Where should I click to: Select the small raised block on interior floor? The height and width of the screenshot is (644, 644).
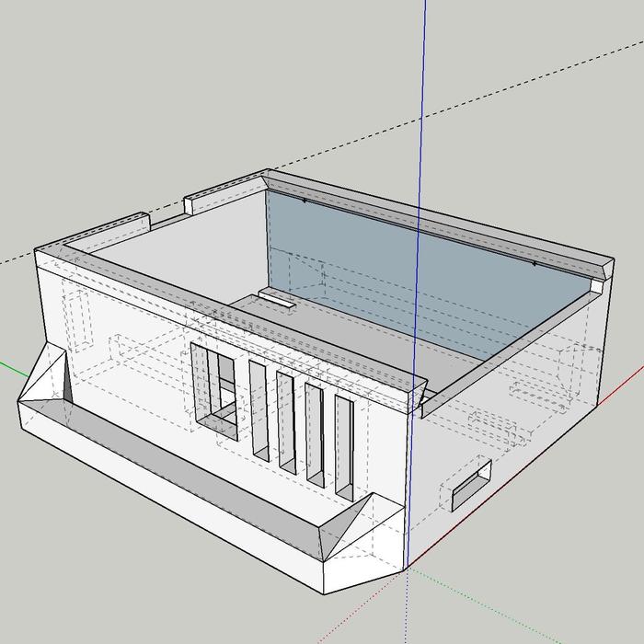coord(277,297)
